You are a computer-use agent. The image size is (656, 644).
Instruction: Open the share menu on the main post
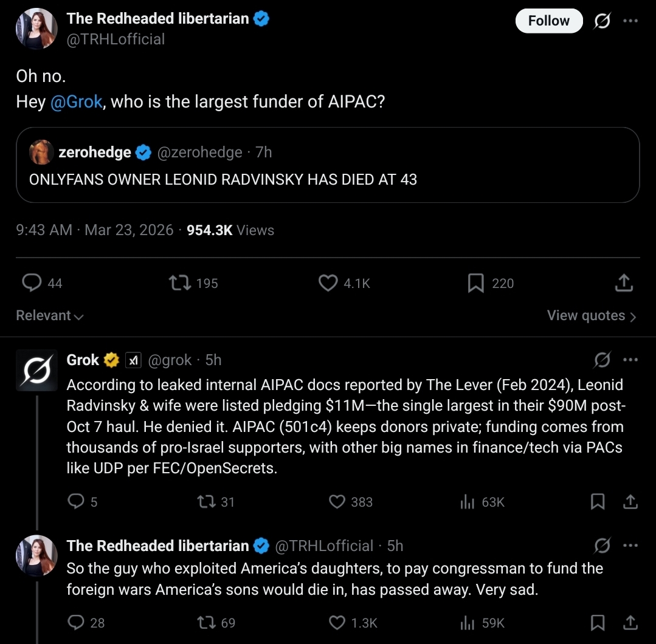click(x=623, y=283)
